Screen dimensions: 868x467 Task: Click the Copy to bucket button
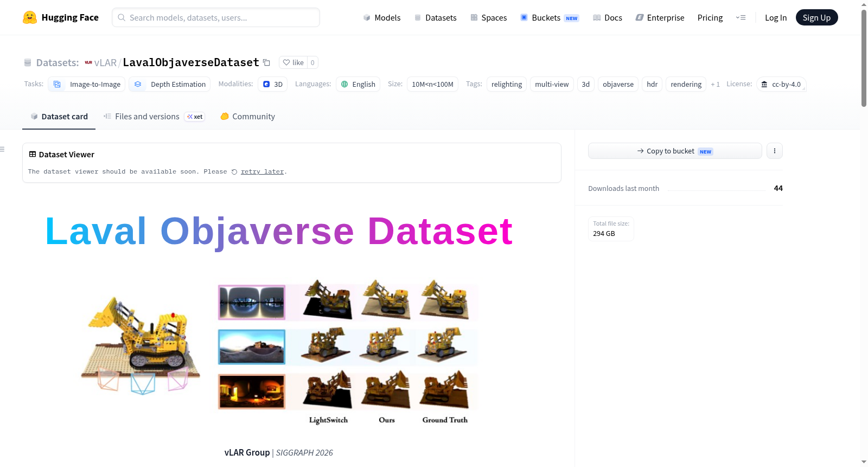[675, 151]
